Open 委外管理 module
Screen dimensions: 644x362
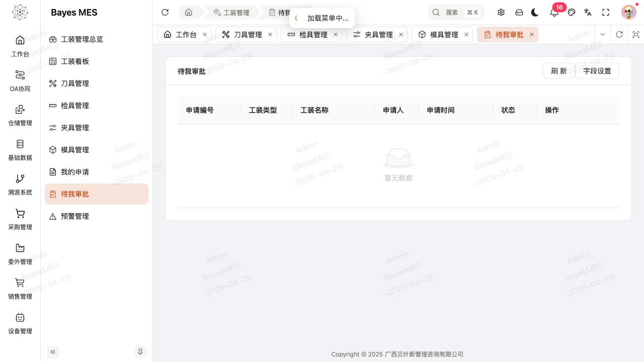pyautogui.click(x=20, y=254)
